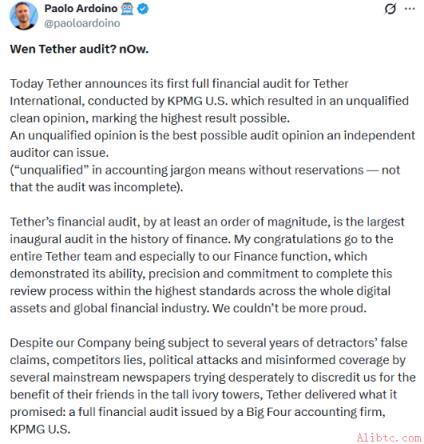Click the final "KPMG U.S." line
424x444 pixels.
pos(40,429)
